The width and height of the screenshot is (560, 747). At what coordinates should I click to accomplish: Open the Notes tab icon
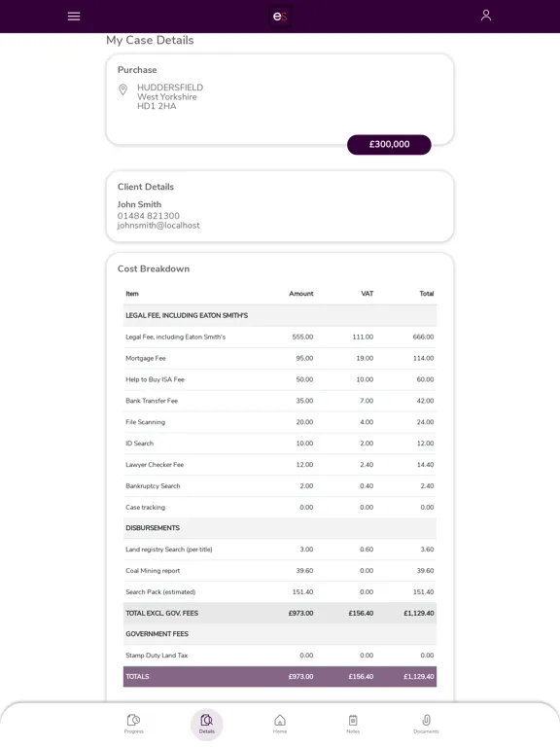(353, 724)
